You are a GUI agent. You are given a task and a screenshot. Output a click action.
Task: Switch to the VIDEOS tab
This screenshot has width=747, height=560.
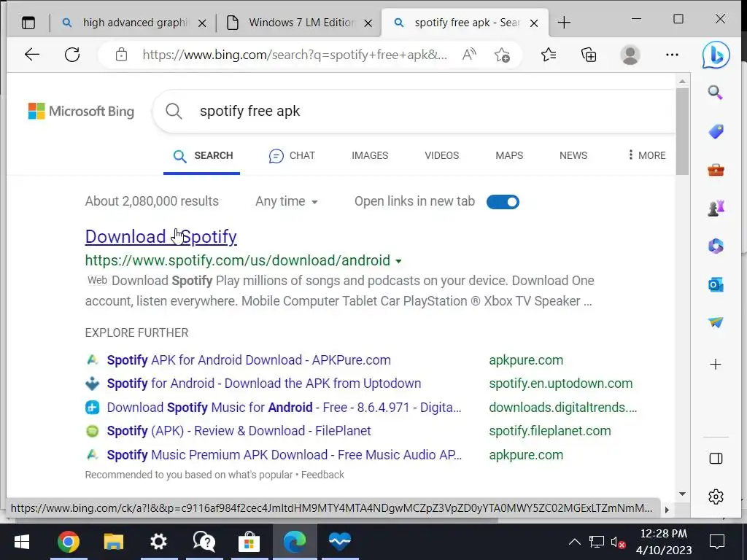(441, 155)
